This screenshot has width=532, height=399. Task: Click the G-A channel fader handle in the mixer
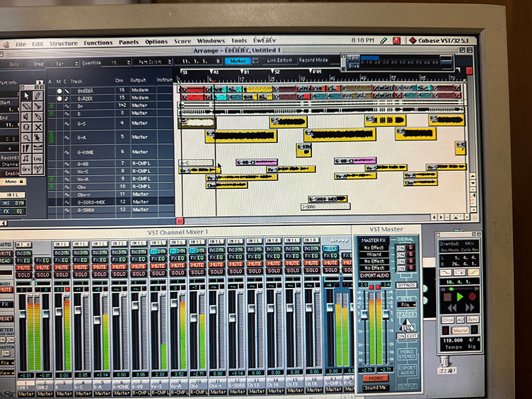(97, 320)
